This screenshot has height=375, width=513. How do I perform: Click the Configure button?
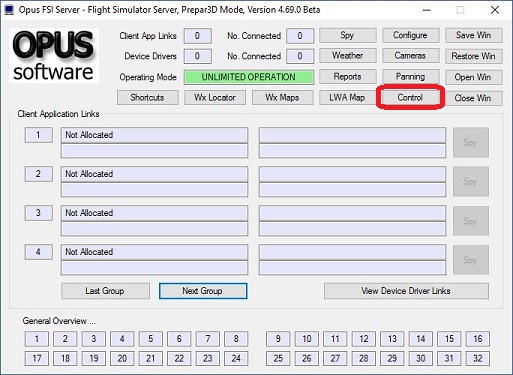pyautogui.click(x=410, y=35)
